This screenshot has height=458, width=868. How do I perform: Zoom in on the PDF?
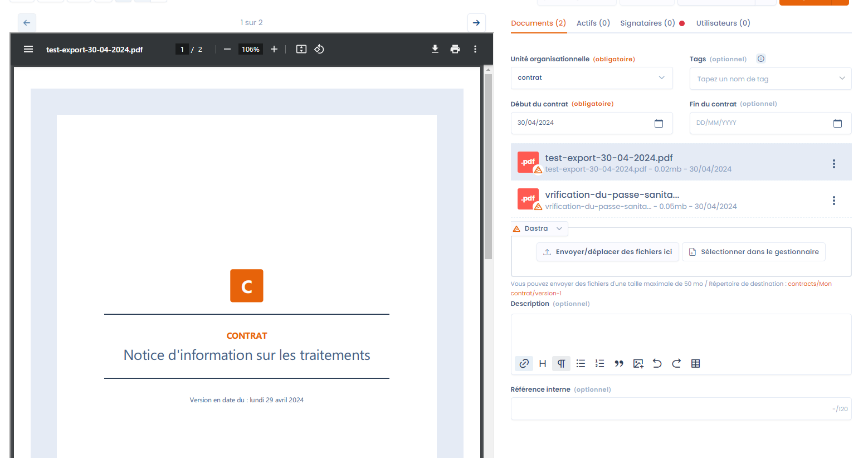(274, 49)
